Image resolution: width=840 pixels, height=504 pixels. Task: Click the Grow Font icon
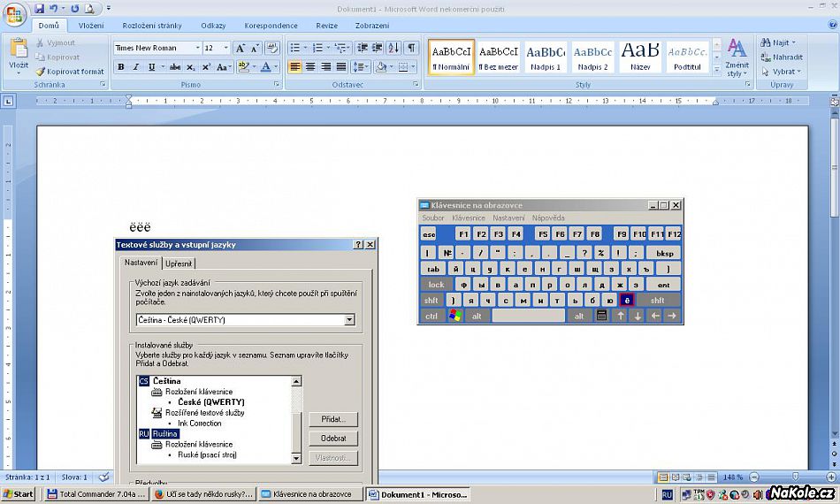click(x=240, y=49)
